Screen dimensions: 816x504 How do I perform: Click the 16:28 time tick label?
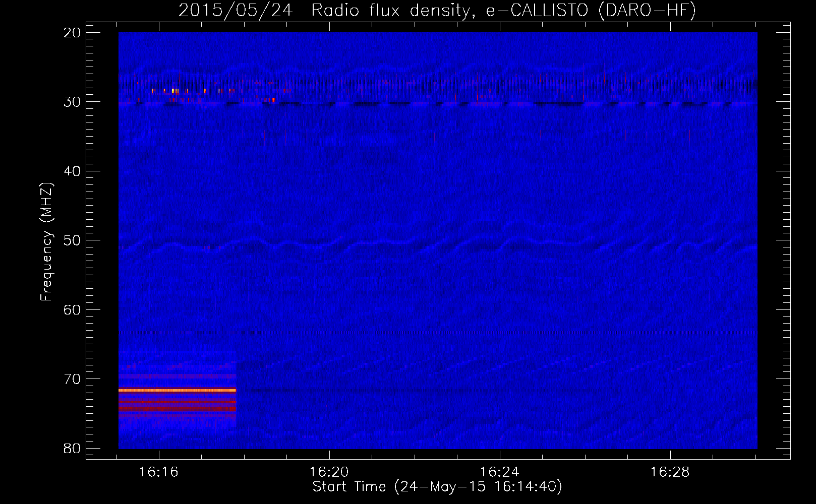pos(670,472)
